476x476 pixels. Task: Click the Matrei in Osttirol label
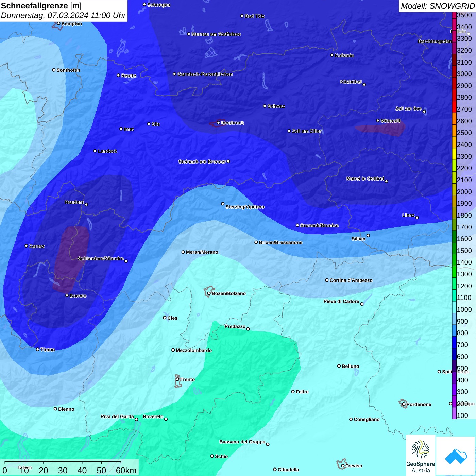[365, 178]
